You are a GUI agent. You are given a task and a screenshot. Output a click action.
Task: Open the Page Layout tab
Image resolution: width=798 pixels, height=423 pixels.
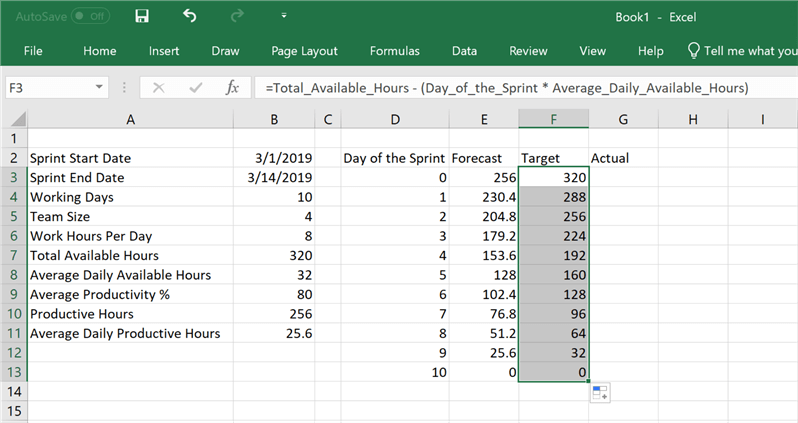tap(304, 51)
